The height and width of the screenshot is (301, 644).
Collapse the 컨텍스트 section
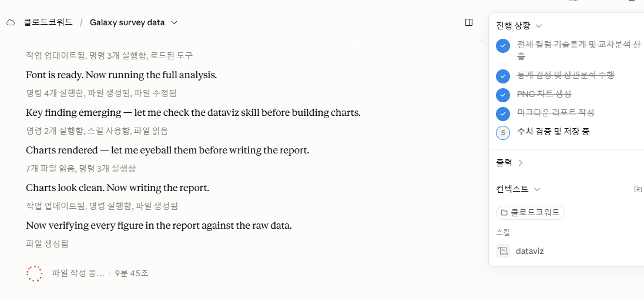[x=518, y=189]
